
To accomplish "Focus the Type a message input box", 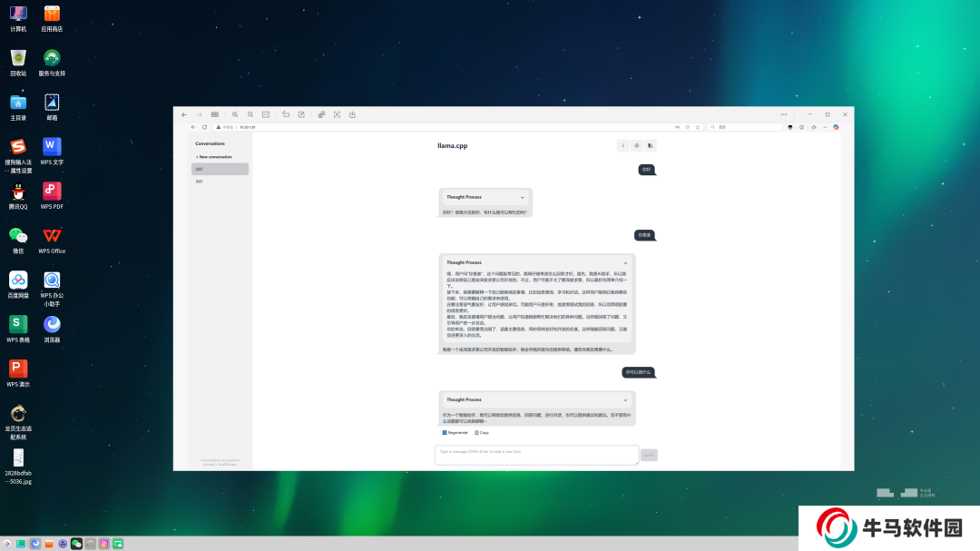I will (x=536, y=454).
